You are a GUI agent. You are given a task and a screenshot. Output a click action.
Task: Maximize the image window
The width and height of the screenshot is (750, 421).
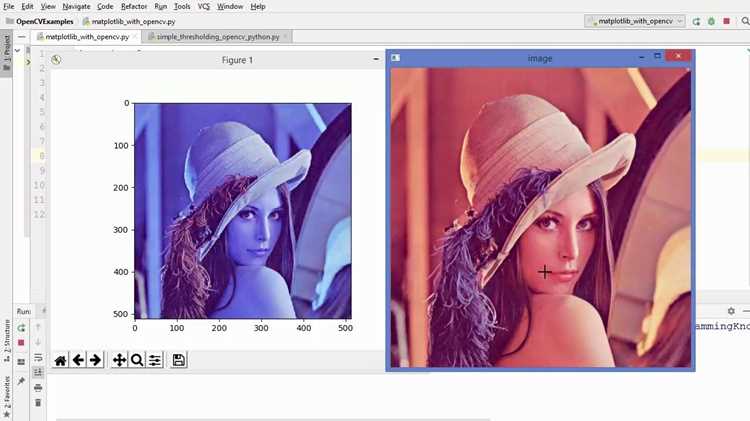657,56
